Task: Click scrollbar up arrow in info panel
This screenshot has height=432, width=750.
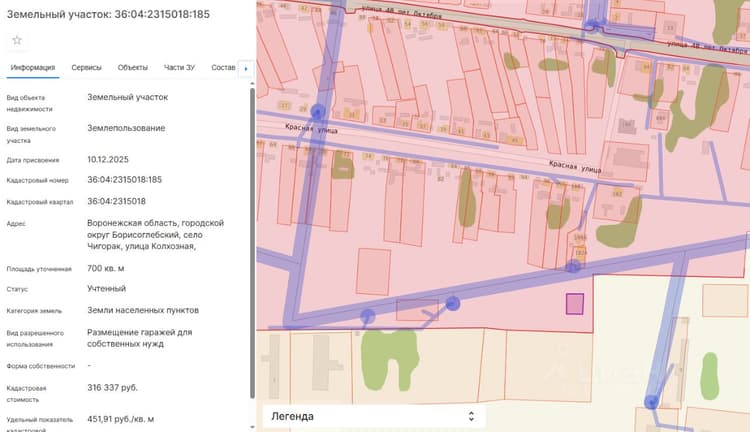Action: click(253, 84)
